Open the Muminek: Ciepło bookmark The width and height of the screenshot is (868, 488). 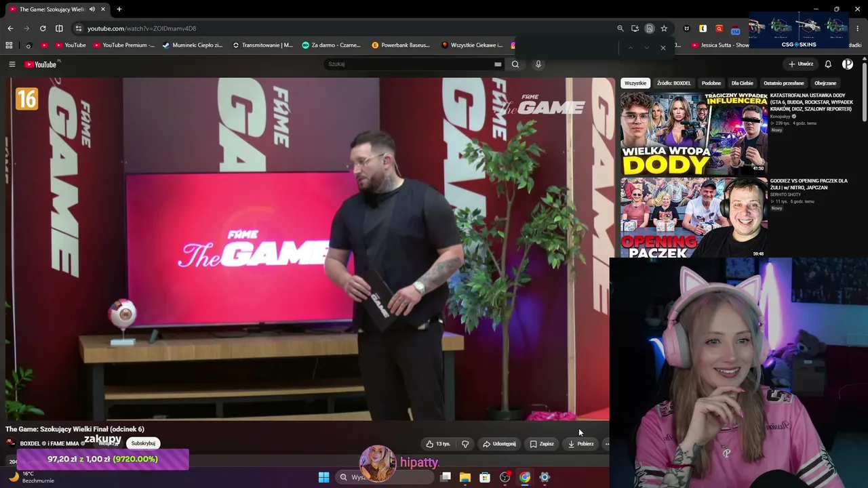coord(193,45)
